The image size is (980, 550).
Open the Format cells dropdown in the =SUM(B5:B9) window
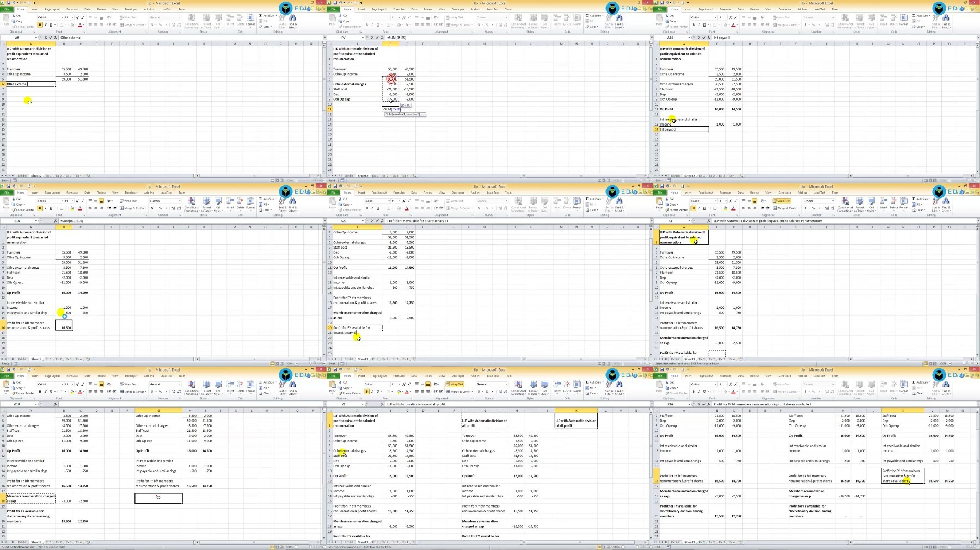click(x=577, y=21)
